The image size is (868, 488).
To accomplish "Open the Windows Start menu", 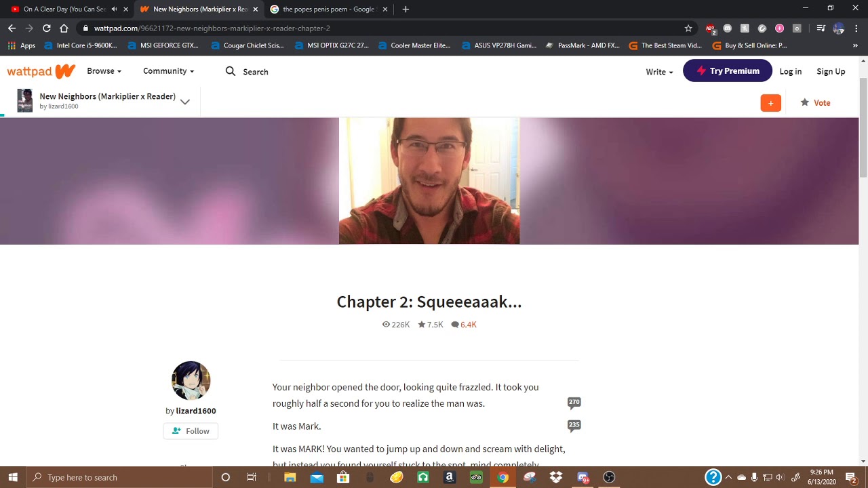I will coord(13,477).
